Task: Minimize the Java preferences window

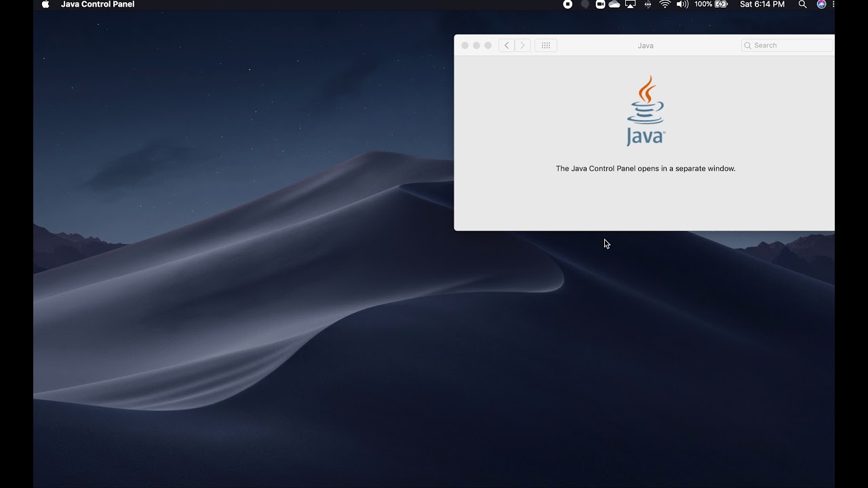Action: 477,45
